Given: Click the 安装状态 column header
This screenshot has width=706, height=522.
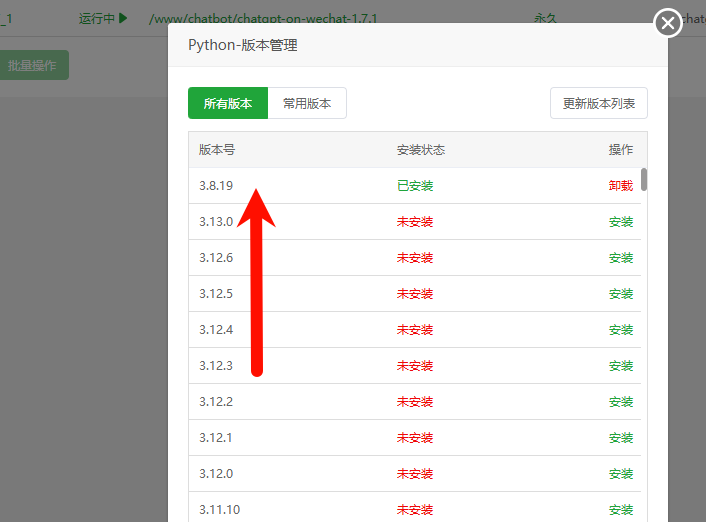Looking at the screenshot, I should [x=421, y=150].
